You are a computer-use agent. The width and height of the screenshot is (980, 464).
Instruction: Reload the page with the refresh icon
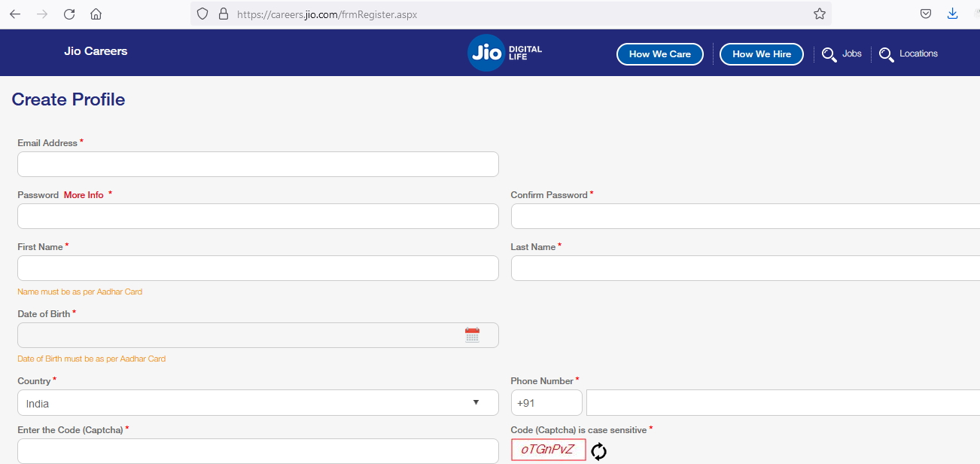[x=69, y=14]
